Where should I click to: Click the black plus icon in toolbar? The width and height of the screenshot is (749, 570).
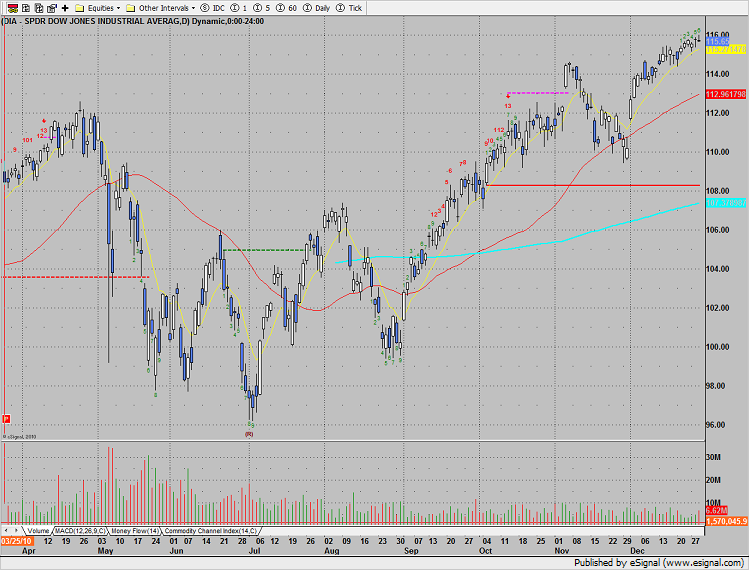[x=65, y=8]
